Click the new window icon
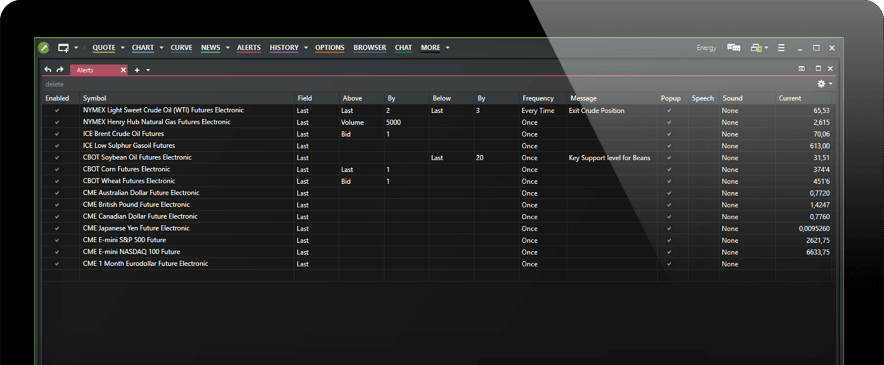This screenshot has width=884, height=365. [63, 48]
